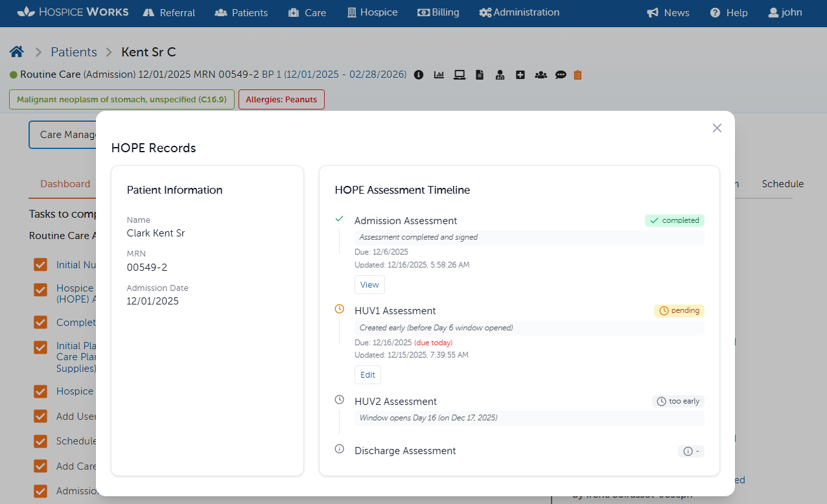Edit the pending HUV1 Assessment

point(367,374)
